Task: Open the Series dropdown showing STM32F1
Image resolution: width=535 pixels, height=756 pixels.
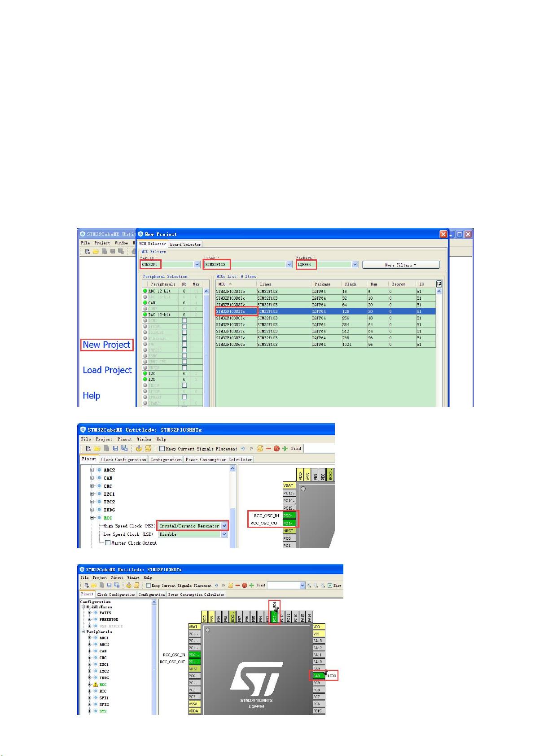Action: click(x=197, y=265)
